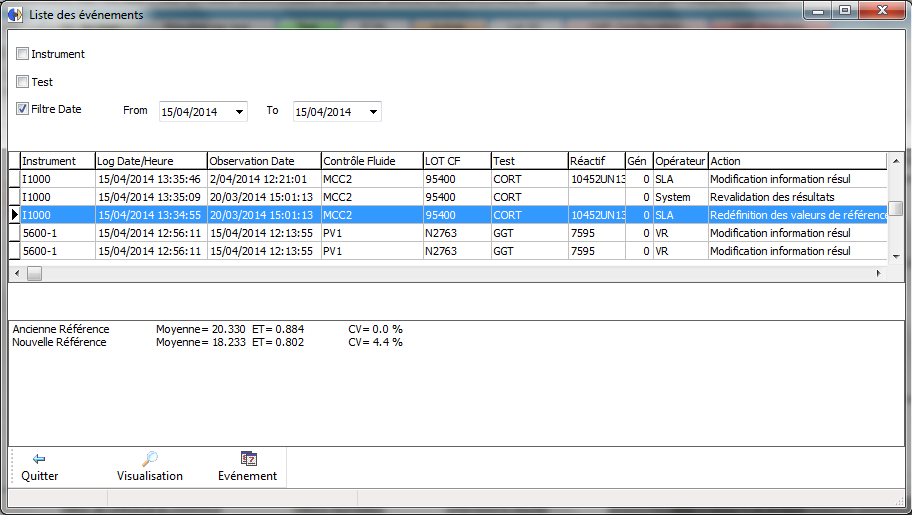Click the Action column header
Viewport: 912px width, 515px height.
797,161
